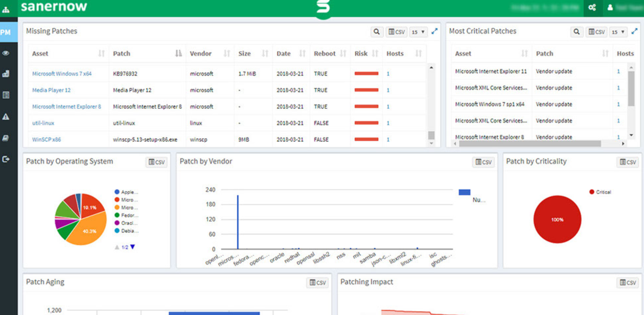Click risk bar for Media Player 12 row
The height and width of the screenshot is (315, 644).
[366, 90]
